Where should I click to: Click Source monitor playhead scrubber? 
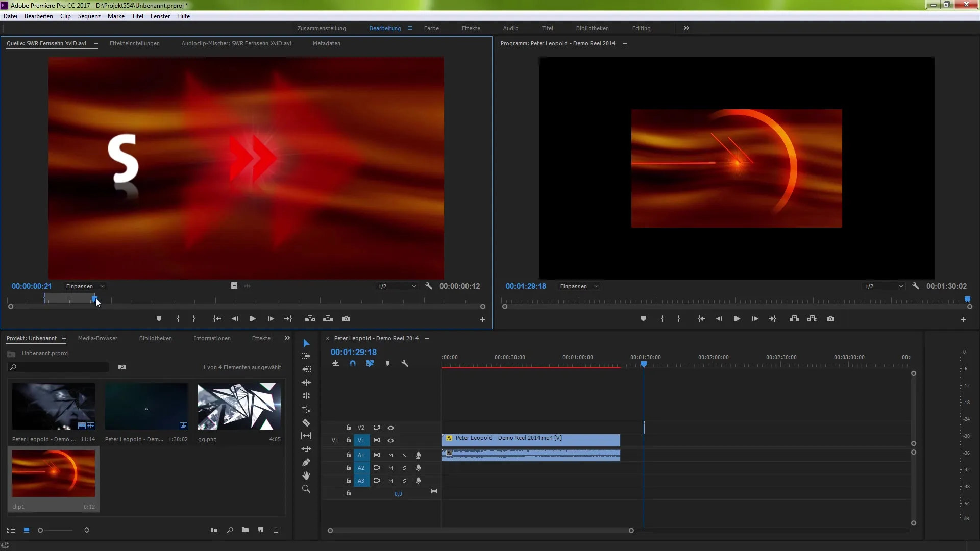tap(94, 299)
